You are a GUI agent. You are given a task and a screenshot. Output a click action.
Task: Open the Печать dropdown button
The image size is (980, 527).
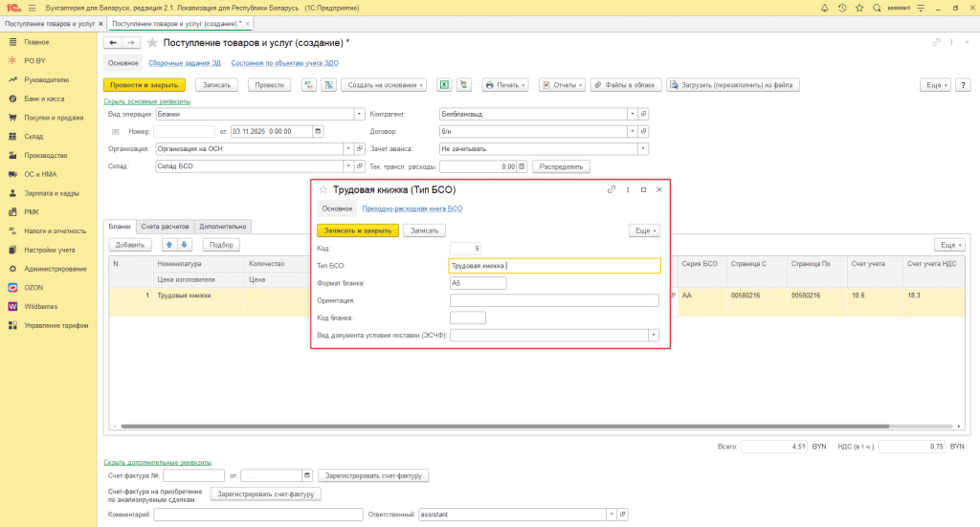(x=506, y=85)
